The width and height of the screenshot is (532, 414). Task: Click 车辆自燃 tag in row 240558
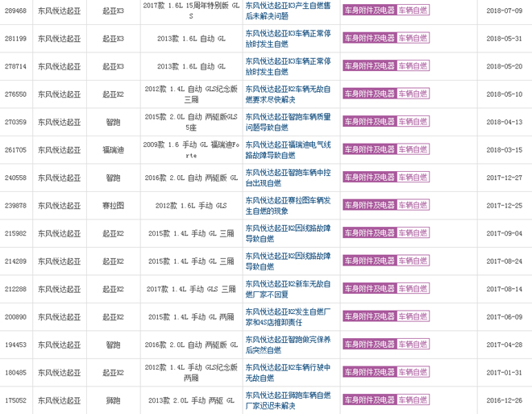click(413, 178)
